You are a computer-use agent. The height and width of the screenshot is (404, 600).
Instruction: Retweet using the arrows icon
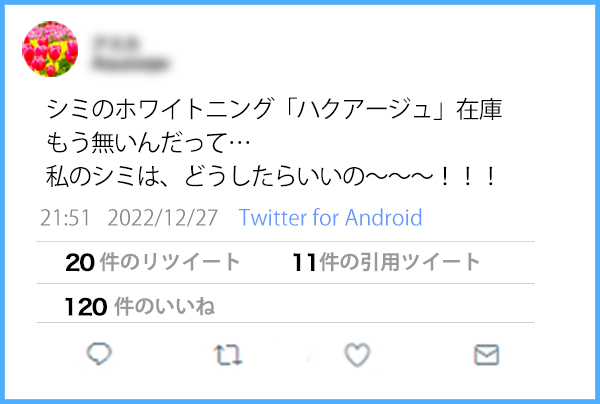pyautogui.click(x=228, y=355)
